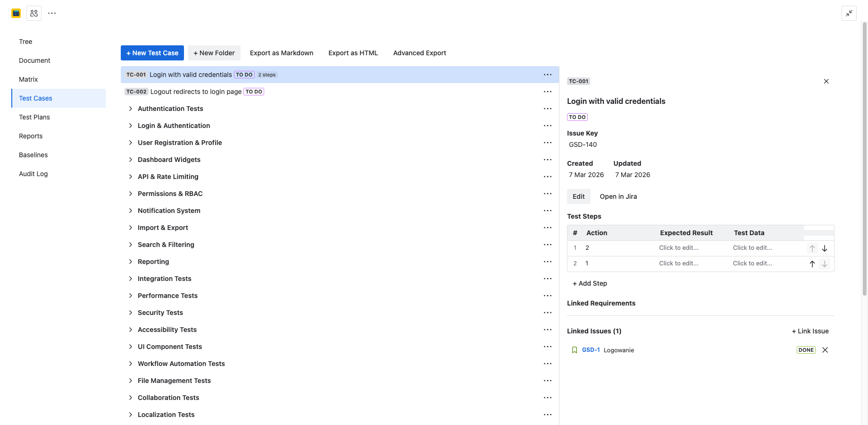Open the GSD-1 issue link
The width and height of the screenshot is (868, 425).
tap(591, 349)
